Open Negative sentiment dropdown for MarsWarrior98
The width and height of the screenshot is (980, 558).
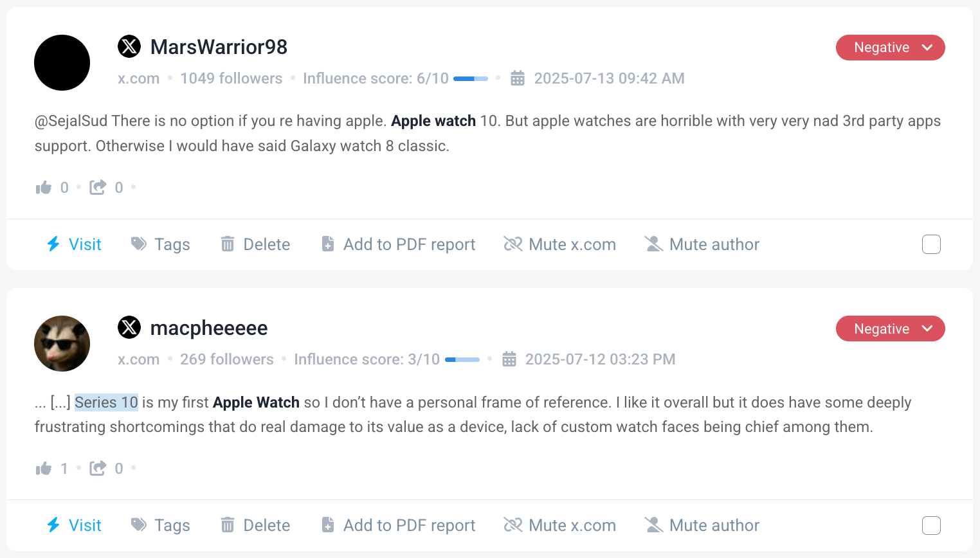pyautogui.click(x=891, y=48)
